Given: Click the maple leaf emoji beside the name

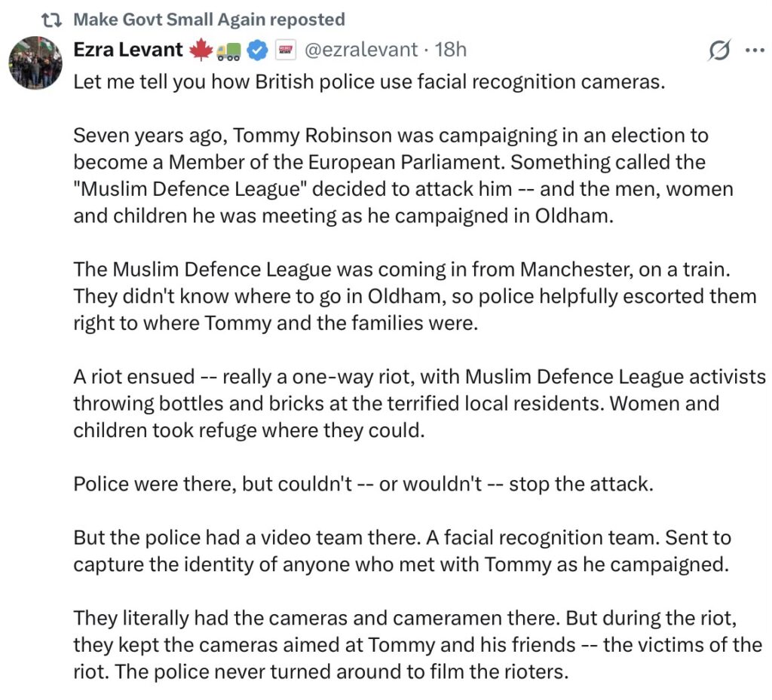Looking at the screenshot, I should pos(201,50).
